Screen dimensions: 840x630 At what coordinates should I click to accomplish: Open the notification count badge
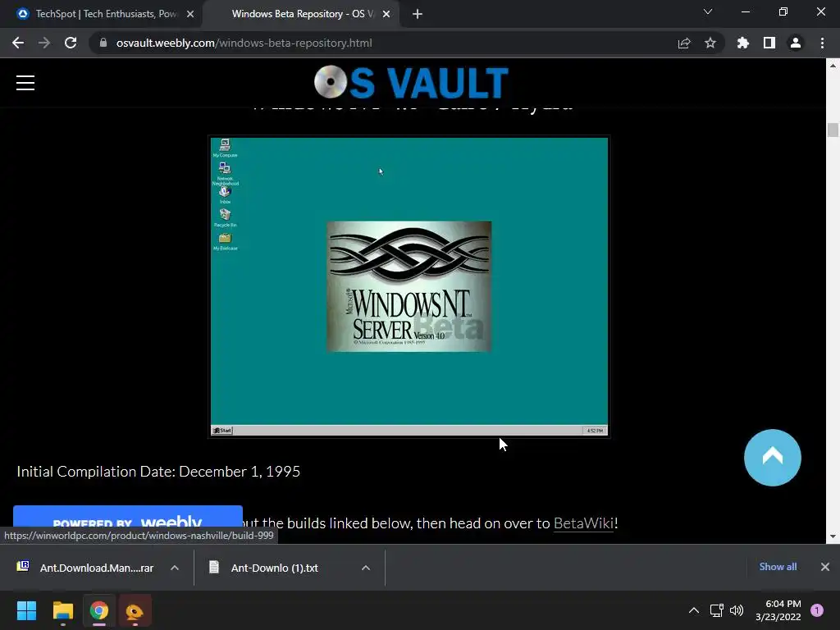[817, 610]
